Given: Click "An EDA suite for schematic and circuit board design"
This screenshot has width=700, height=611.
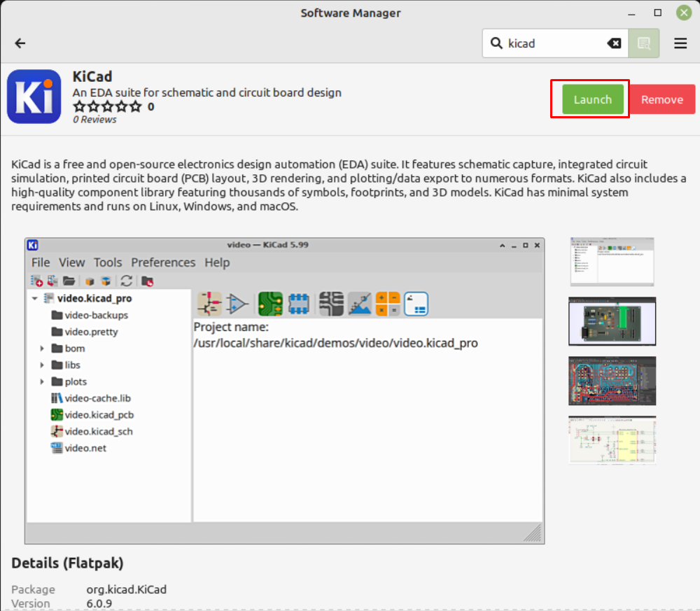Looking at the screenshot, I should pos(206,92).
